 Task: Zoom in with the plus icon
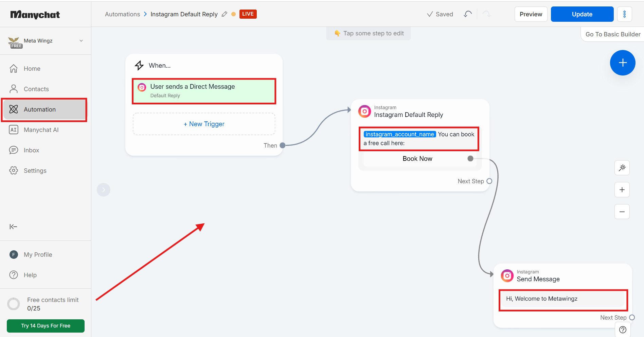(x=622, y=190)
